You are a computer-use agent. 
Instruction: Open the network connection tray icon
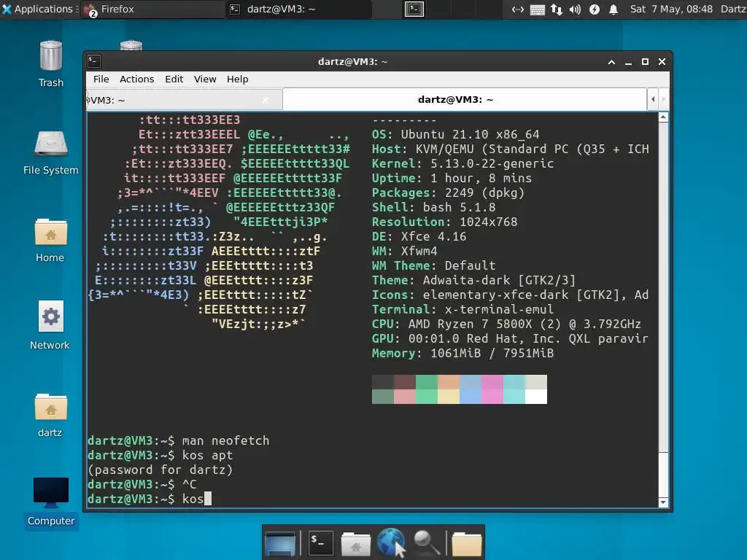(x=518, y=9)
